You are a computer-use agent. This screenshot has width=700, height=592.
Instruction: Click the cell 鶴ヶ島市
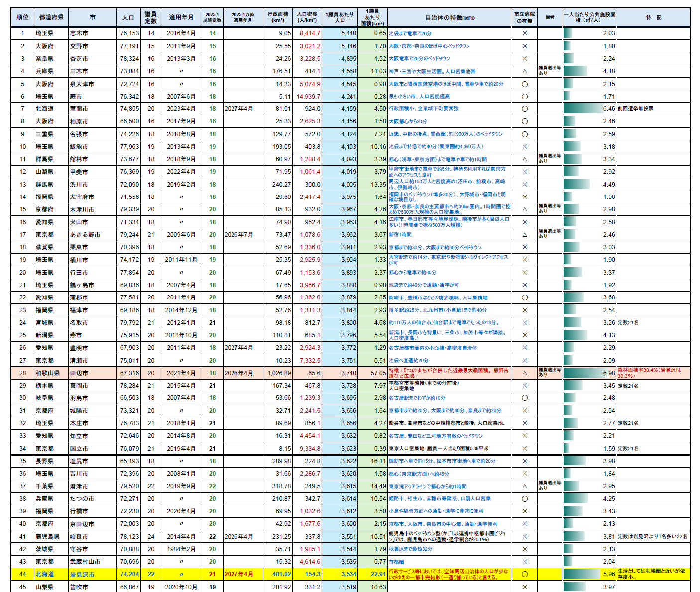[x=92, y=285]
